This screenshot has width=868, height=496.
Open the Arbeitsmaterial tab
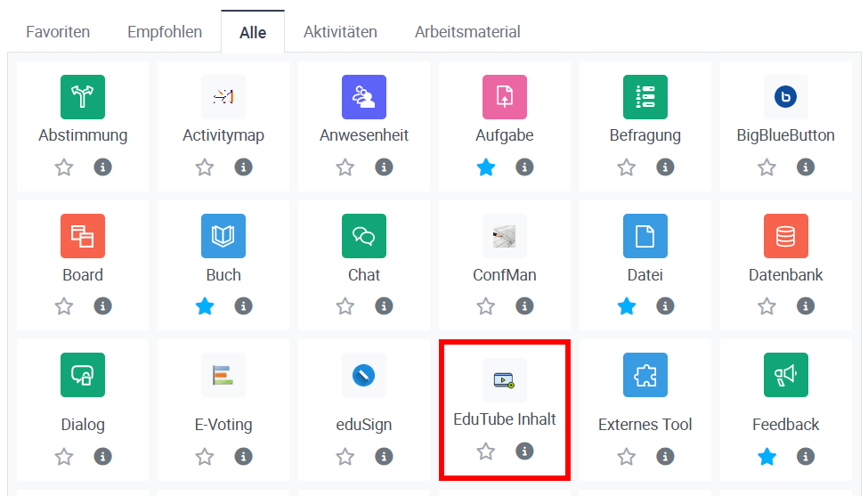[x=467, y=31]
